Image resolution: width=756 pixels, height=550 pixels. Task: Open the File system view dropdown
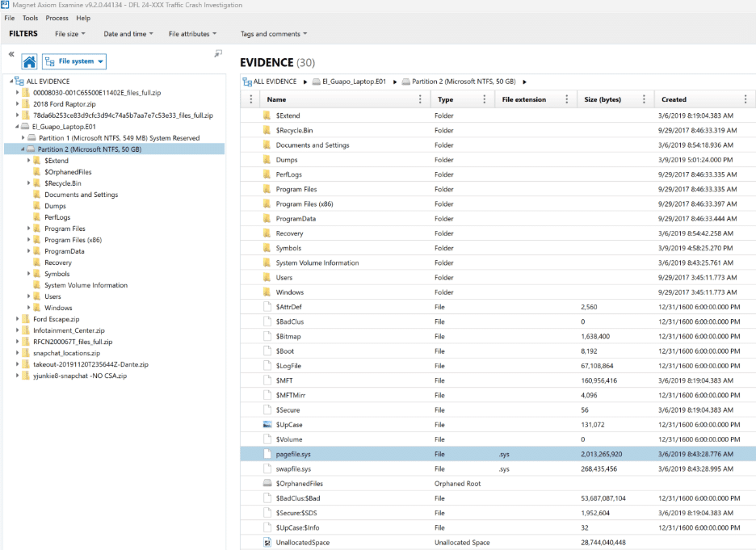point(74,61)
